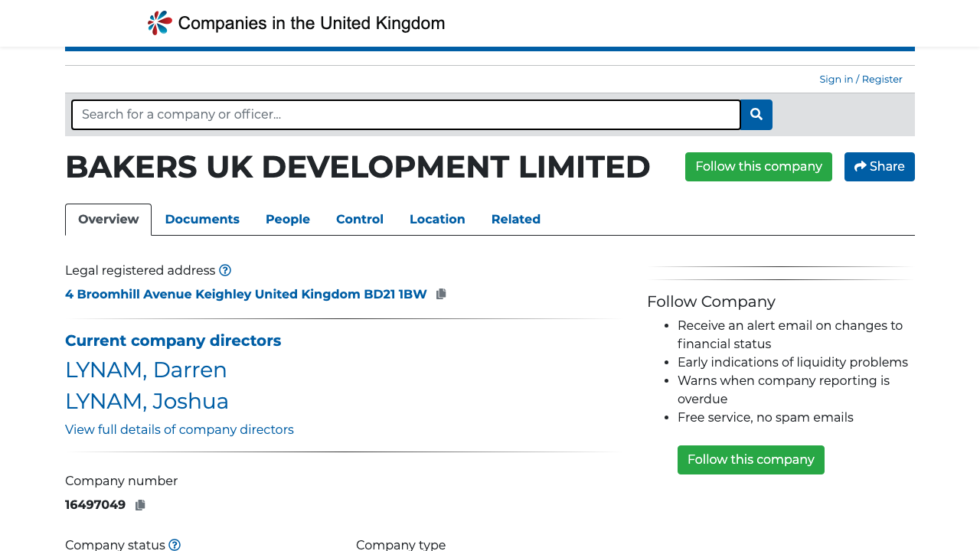The width and height of the screenshot is (980, 551).
Task: Click Follow this company in the sidebar
Action: (x=750, y=459)
